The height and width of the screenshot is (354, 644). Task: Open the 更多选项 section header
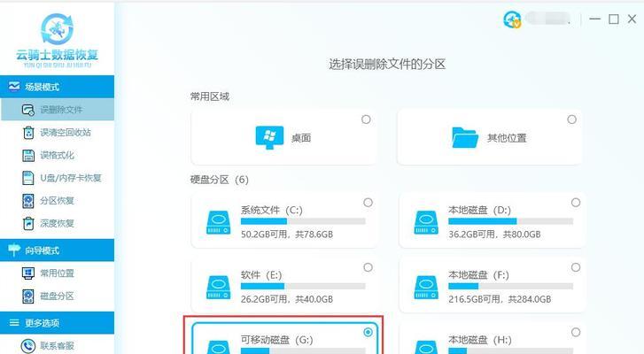(57, 323)
